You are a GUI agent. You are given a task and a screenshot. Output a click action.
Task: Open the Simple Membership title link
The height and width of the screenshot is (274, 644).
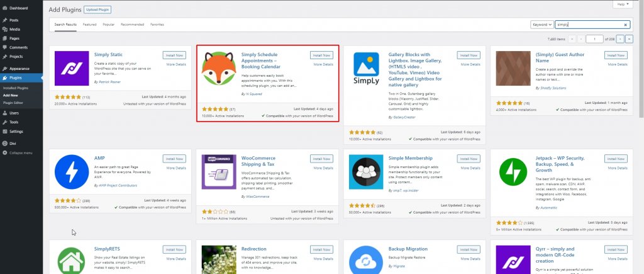(410, 158)
